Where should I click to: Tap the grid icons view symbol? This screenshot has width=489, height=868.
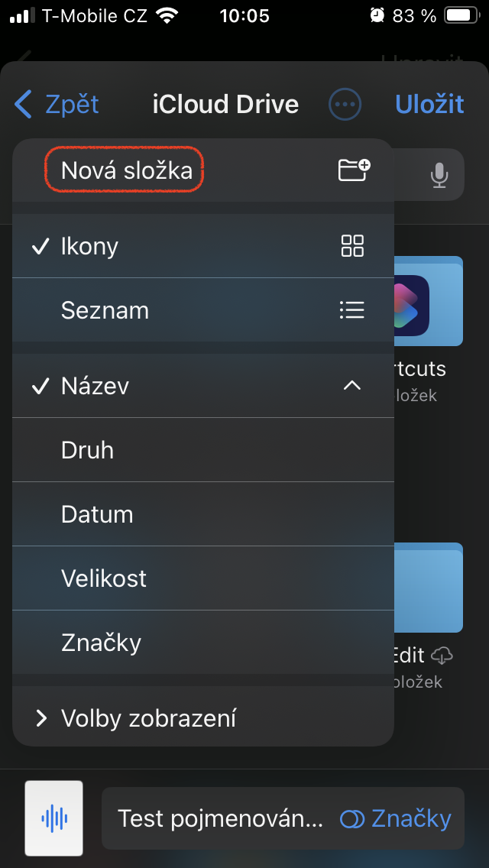pos(352,246)
